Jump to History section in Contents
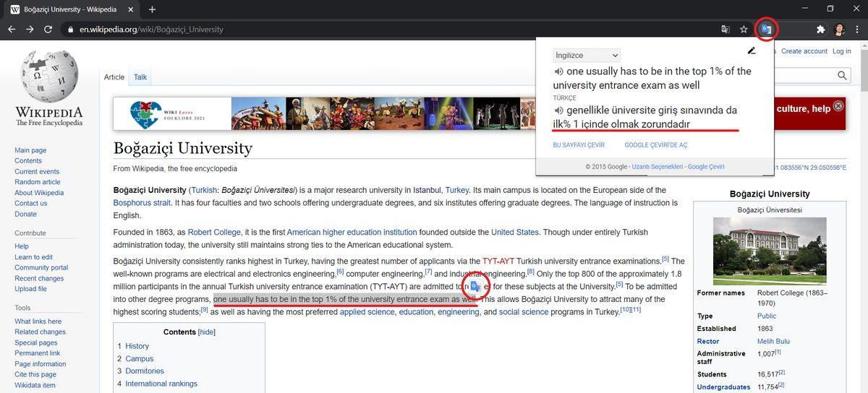The width and height of the screenshot is (868, 393). point(137,346)
